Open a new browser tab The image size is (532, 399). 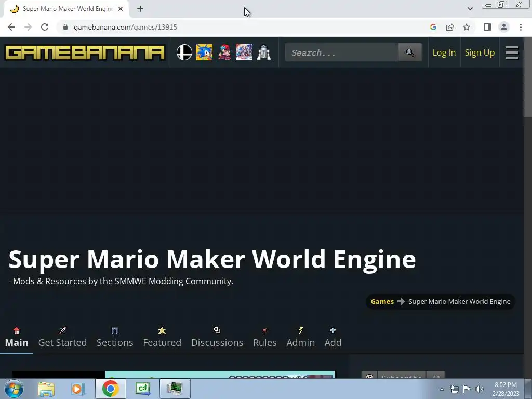[140, 9]
